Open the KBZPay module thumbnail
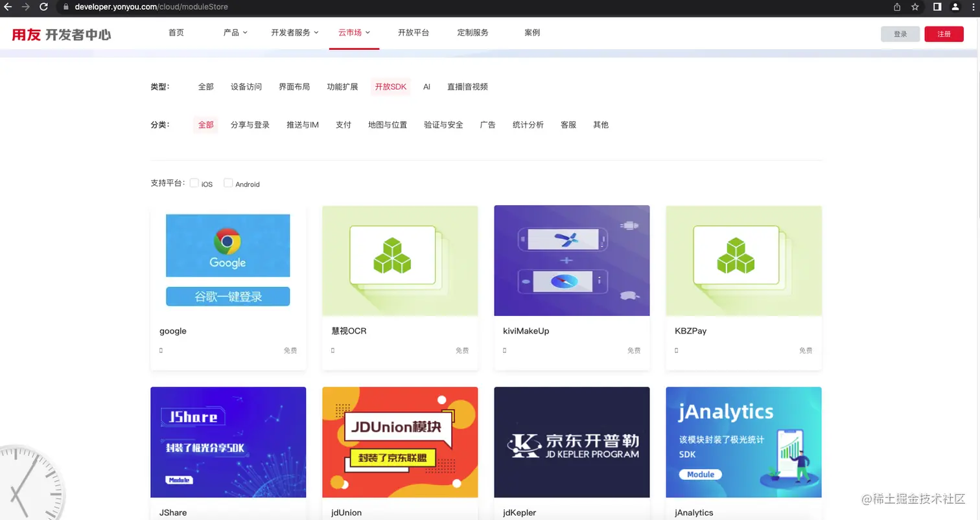The width and height of the screenshot is (980, 520). (x=743, y=261)
